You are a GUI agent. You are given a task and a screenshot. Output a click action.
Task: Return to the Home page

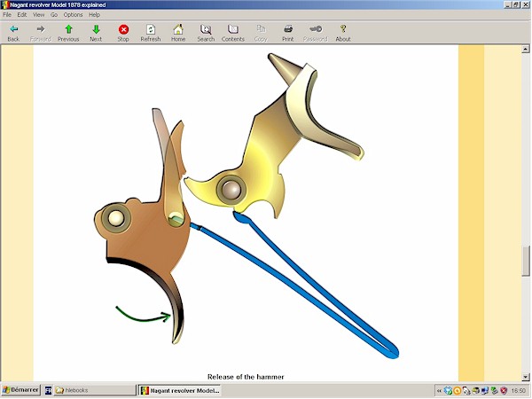tap(178, 29)
